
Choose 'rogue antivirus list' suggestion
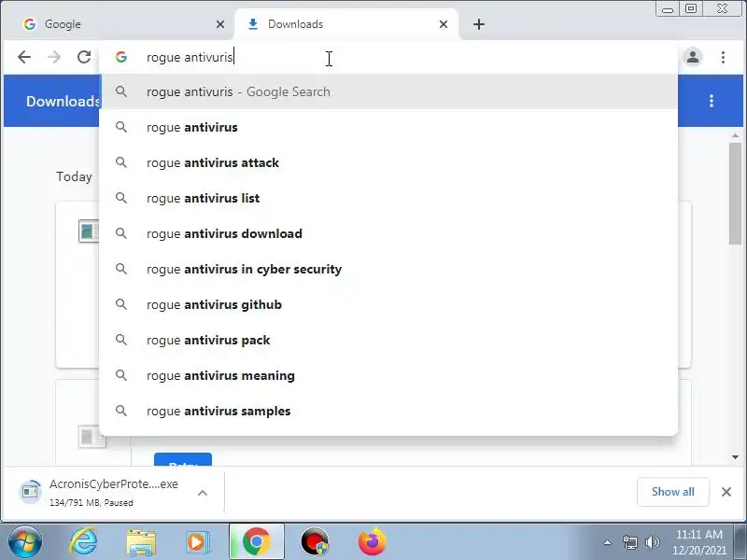point(388,198)
